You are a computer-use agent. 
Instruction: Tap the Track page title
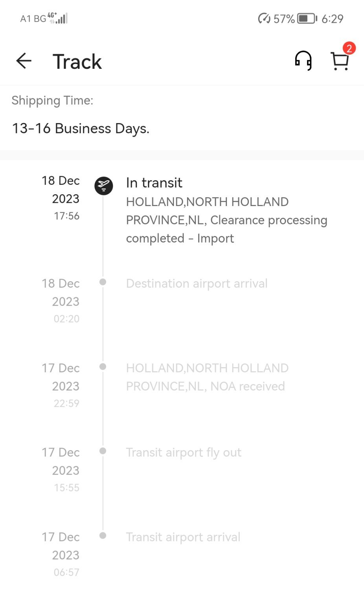click(77, 62)
